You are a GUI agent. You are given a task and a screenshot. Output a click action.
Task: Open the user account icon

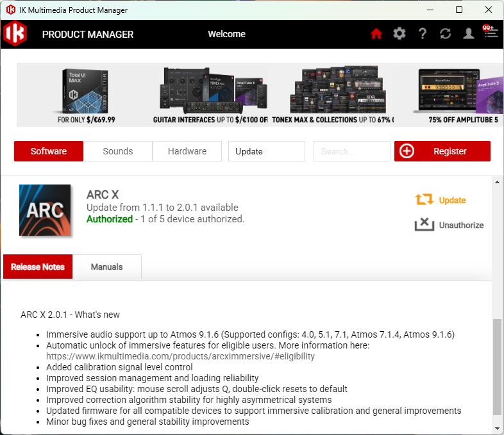(x=468, y=34)
